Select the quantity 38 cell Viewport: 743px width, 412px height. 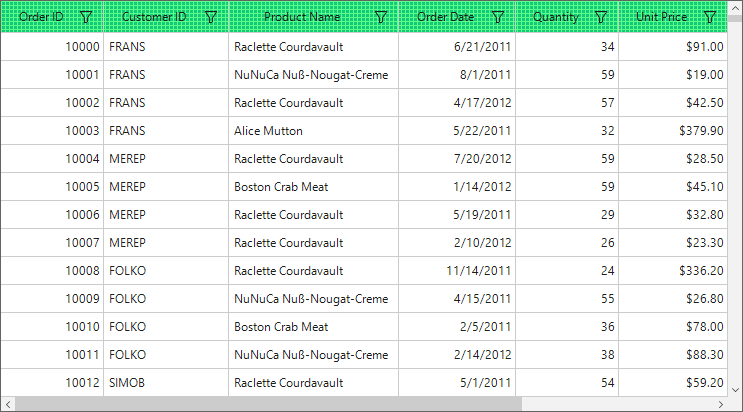click(x=567, y=354)
